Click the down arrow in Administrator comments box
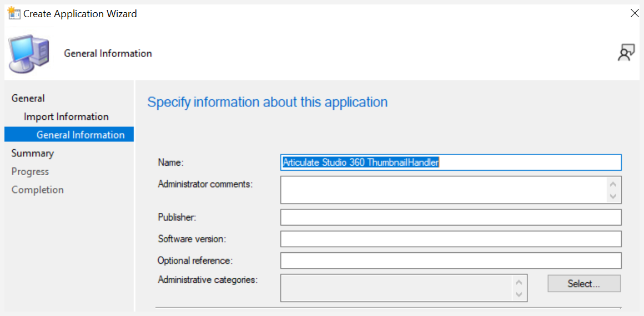 point(613,197)
